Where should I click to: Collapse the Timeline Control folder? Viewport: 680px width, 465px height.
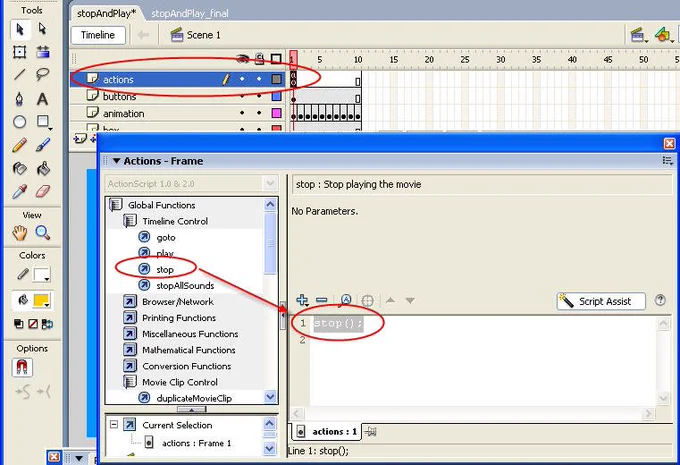130,221
